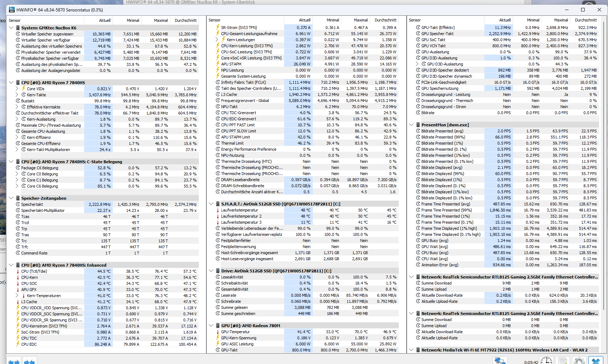
Task: Click the GPU-Takt (Effektiv) sensor icon
Action: coord(418,27)
